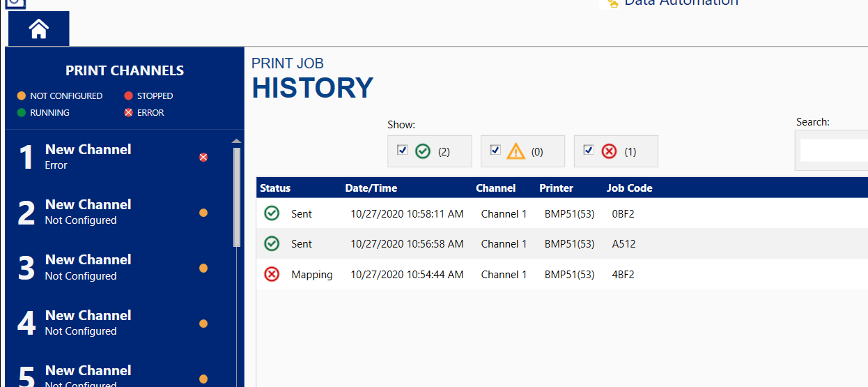Select New Channel 2 in channel list
This screenshot has height=387, width=868.
click(88, 212)
